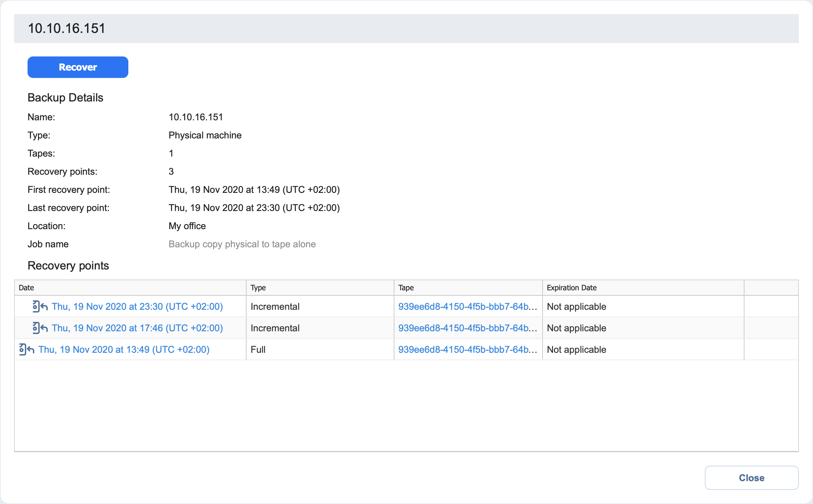
Task: Open the 17:46 recovery point date link
Action: tap(137, 328)
